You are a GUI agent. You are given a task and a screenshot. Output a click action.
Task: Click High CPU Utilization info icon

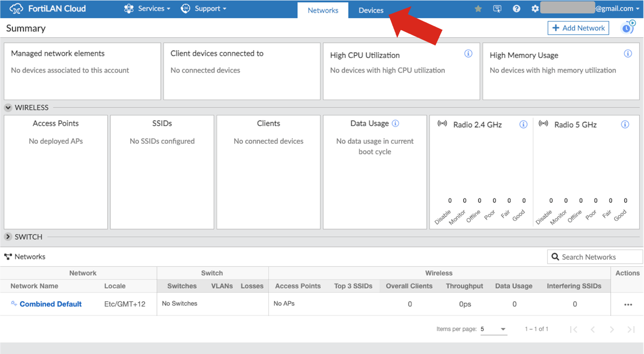(x=468, y=54)
